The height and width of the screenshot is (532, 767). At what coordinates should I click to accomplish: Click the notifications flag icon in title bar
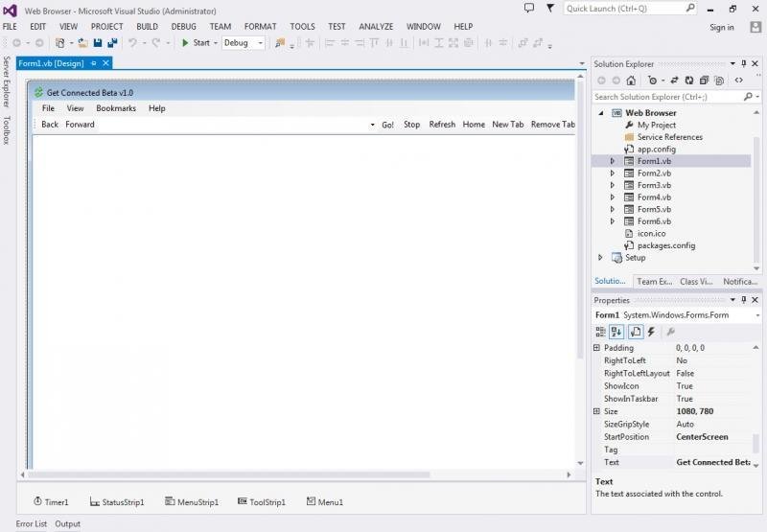pos(549,8)
